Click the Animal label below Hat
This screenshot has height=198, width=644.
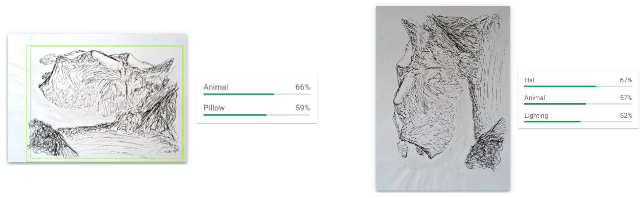point(535,98)
